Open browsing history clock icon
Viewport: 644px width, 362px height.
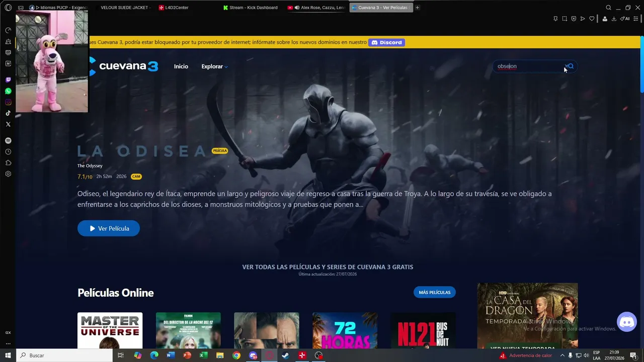pos(8,152)
